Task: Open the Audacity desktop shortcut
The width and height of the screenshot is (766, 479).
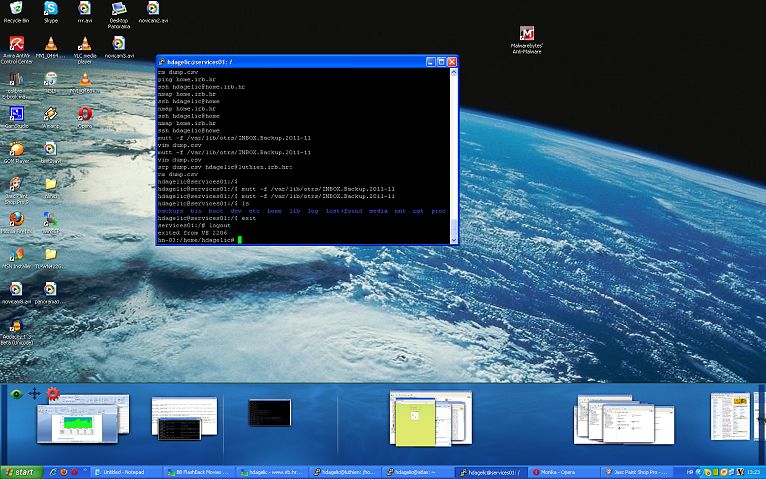Action: pos(16,327)
